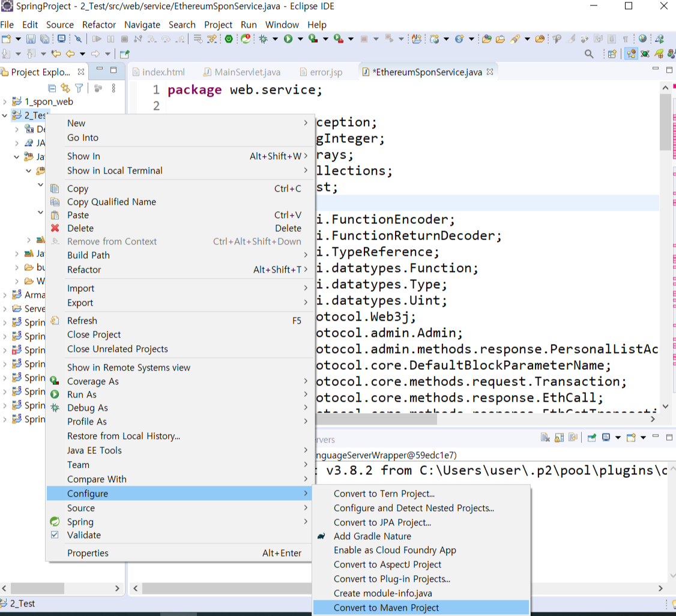The image size is (676, 616).
Task: Click the Open Task briefcase icon
Action: tap(500, 39)
